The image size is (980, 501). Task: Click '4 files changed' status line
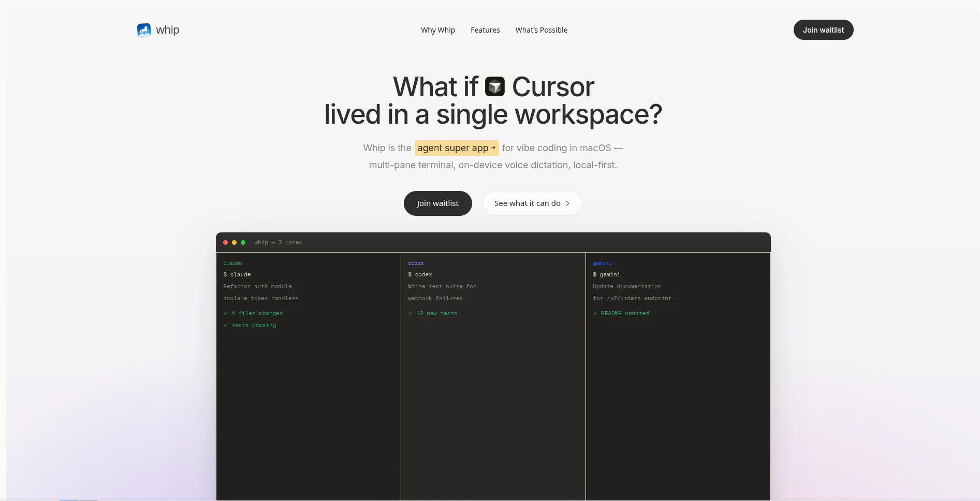click(253, 314)
